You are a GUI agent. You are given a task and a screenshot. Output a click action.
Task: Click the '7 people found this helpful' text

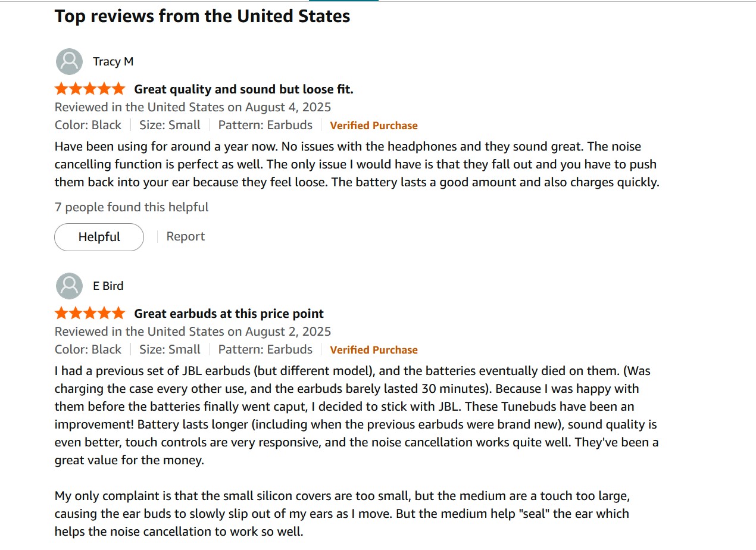click(132, 207)
